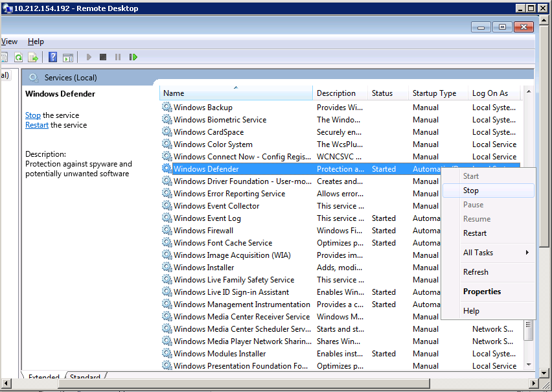Click the Start Service play icon
The image size is (552, 392).
click(x=89, y=57)
